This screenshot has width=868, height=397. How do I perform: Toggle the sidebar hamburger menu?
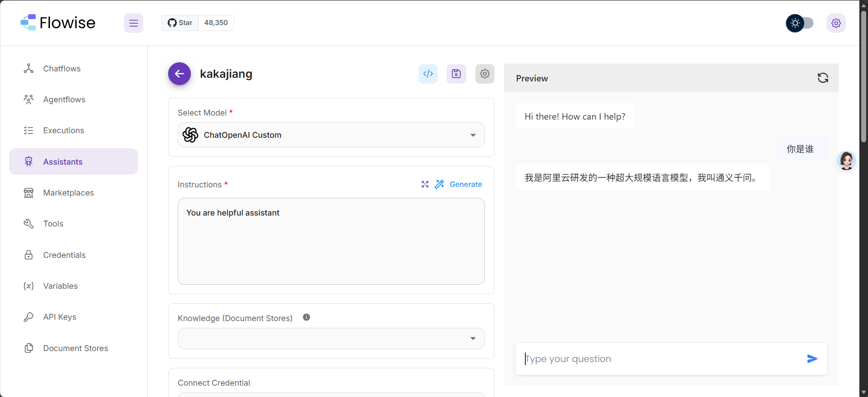coord(134,23)
